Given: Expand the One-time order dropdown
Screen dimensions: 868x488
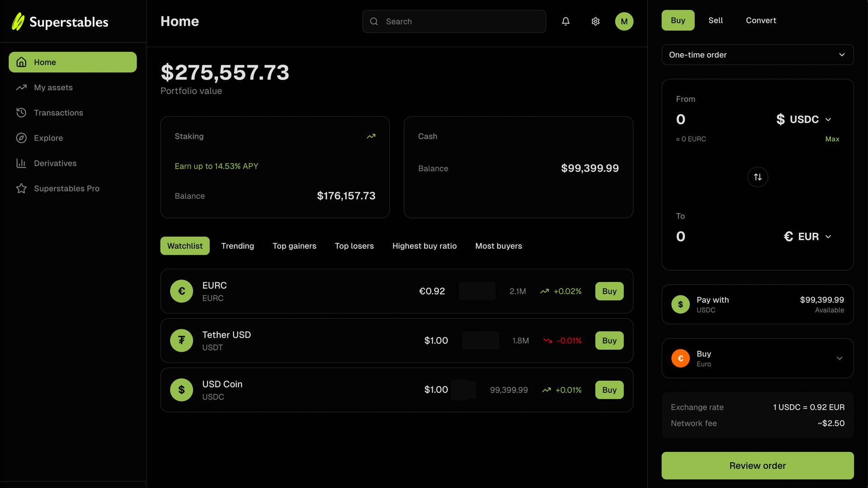Looking at the screenshot, I should coord(757,55).
